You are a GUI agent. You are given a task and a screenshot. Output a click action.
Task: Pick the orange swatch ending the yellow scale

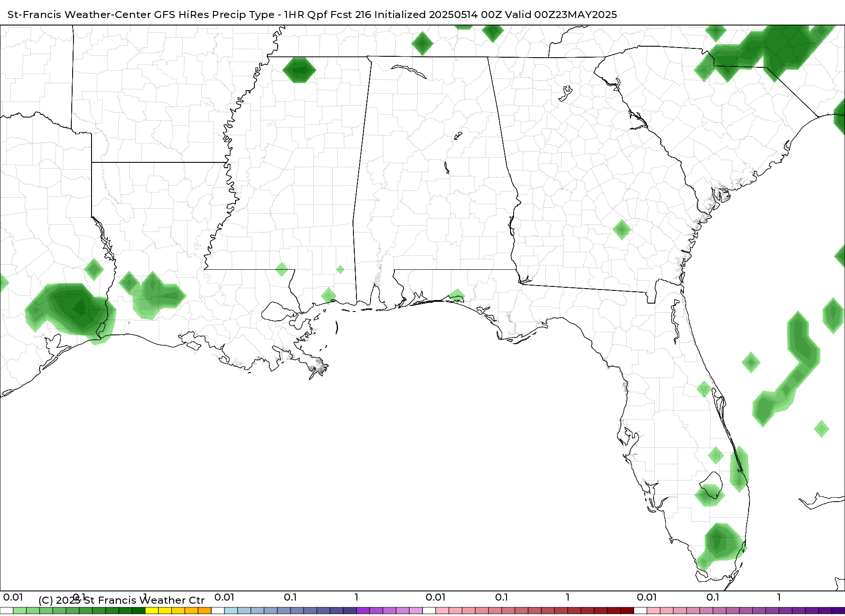[205, 611]
